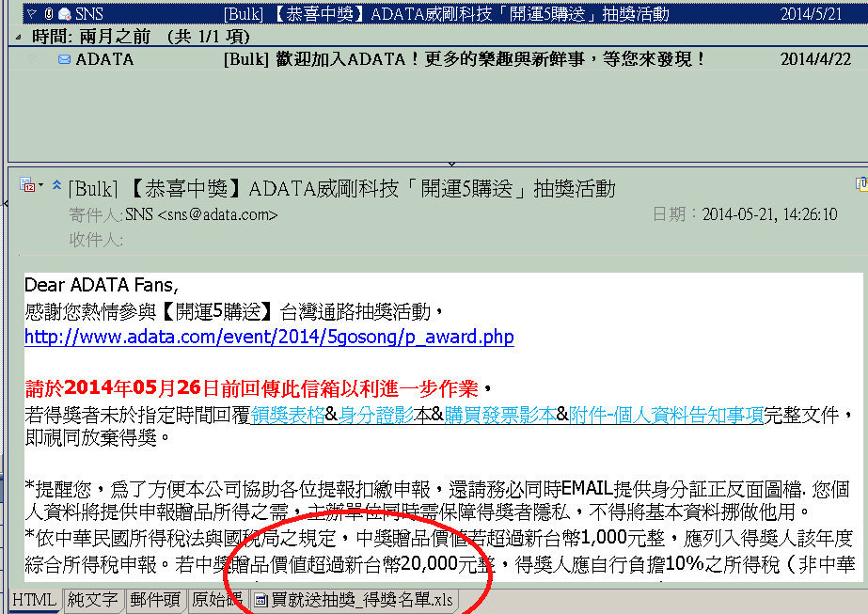The height and width of the screenshot is (614, 868).
Task: Click the 購買發票影本 link
Action: 500,416
